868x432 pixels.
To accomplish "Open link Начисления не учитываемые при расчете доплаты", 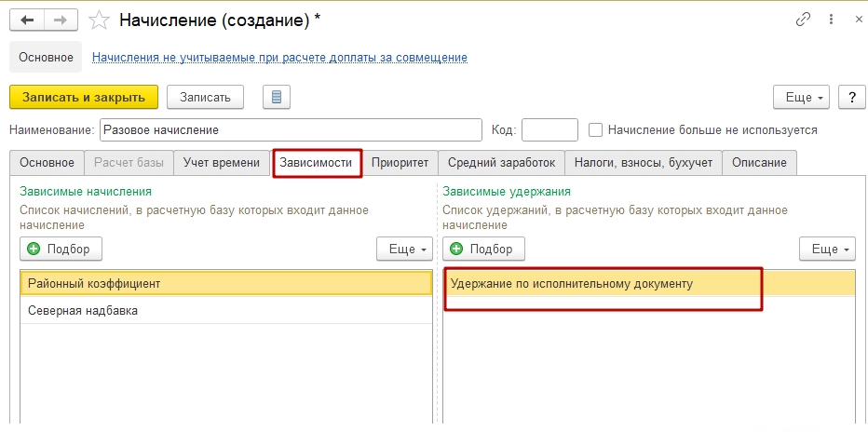I will 279,57.
